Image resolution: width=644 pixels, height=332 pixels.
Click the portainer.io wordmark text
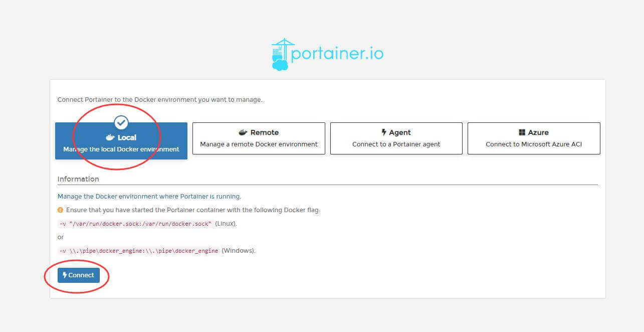click(x=337, y=53)
